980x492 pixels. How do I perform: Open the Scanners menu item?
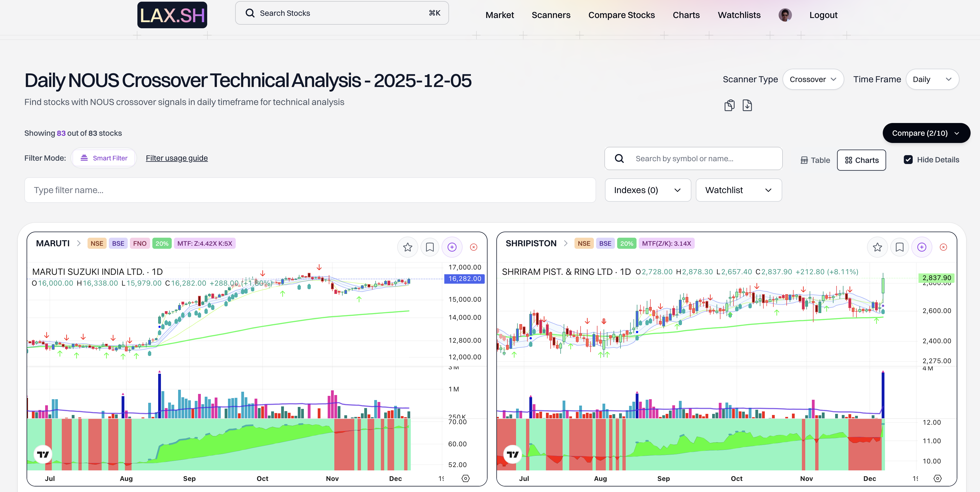(x=550, y=15)
